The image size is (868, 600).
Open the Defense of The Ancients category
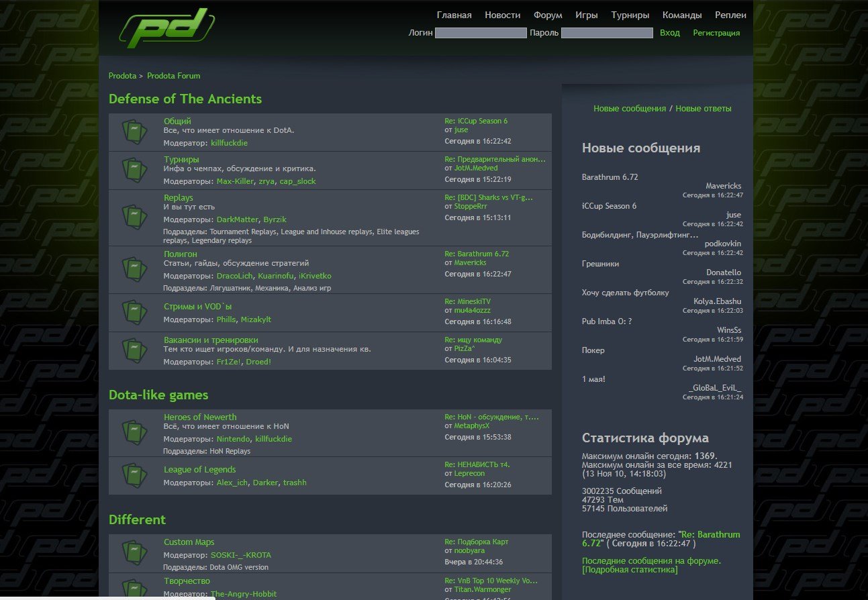pos(185,99)
